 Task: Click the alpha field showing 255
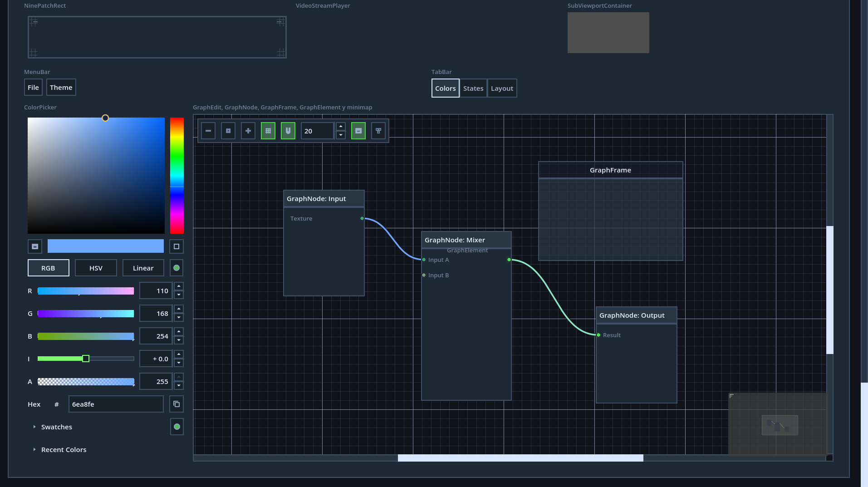click(x=156, y=381)
